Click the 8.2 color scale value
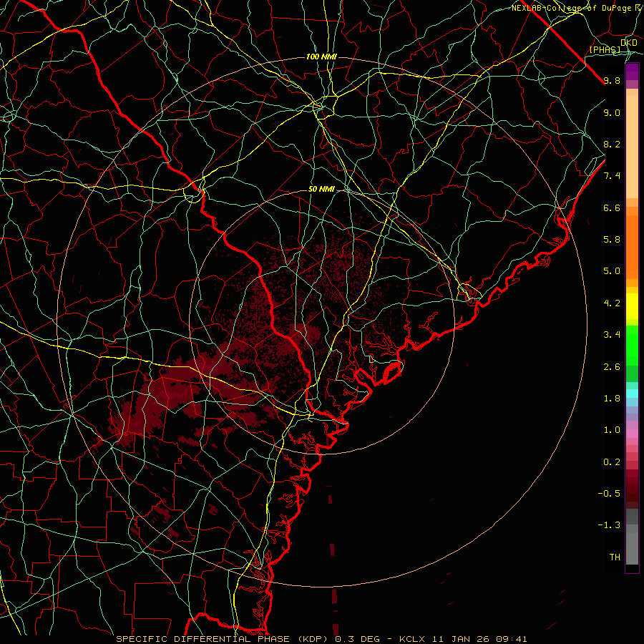This screenshot has height=644, width=644. pos(612,144)
